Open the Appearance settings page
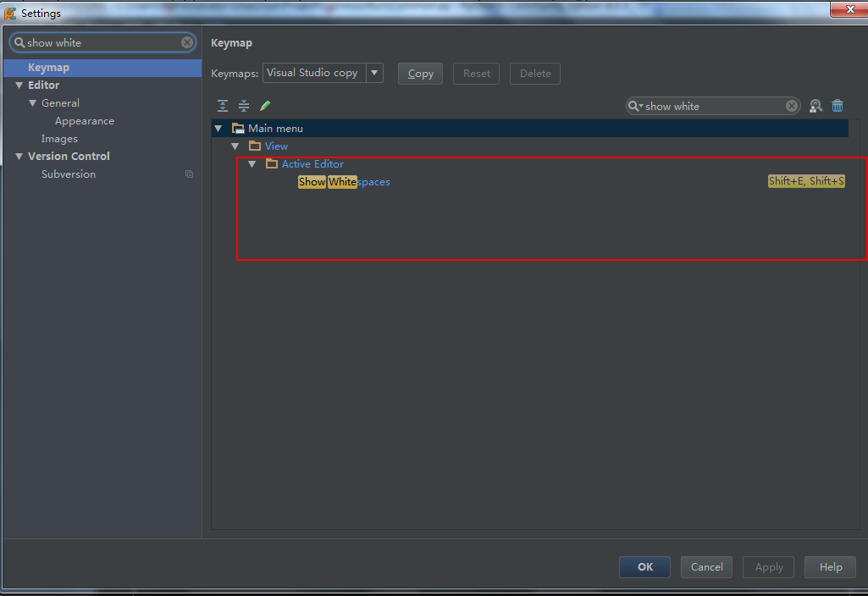 85,120
